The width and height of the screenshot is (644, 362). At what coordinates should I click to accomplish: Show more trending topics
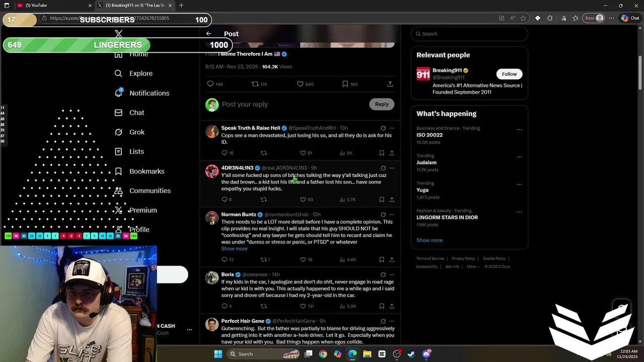point(429,240)
